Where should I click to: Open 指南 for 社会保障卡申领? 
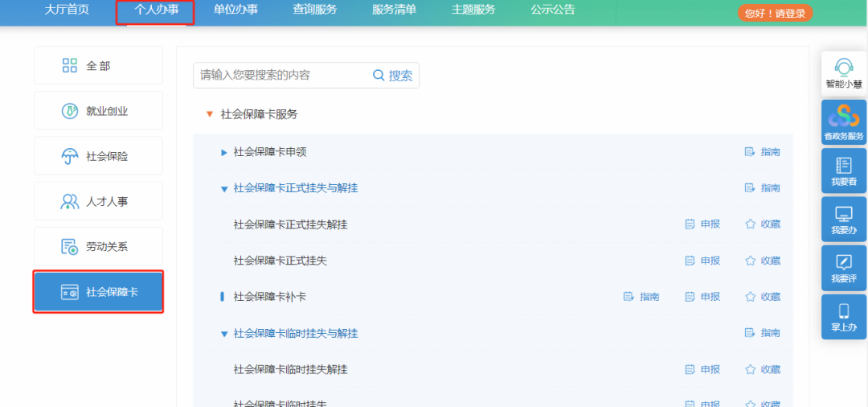762,152
